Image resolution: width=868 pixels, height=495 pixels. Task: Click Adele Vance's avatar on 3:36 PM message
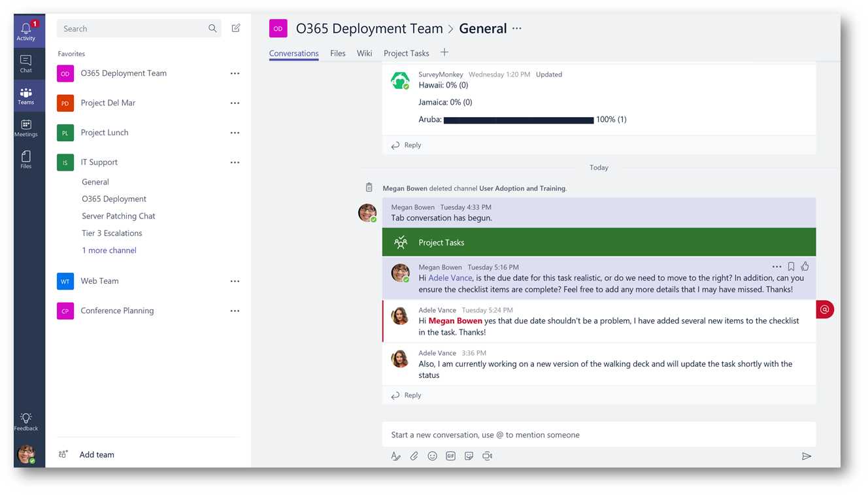coord(399,358)
